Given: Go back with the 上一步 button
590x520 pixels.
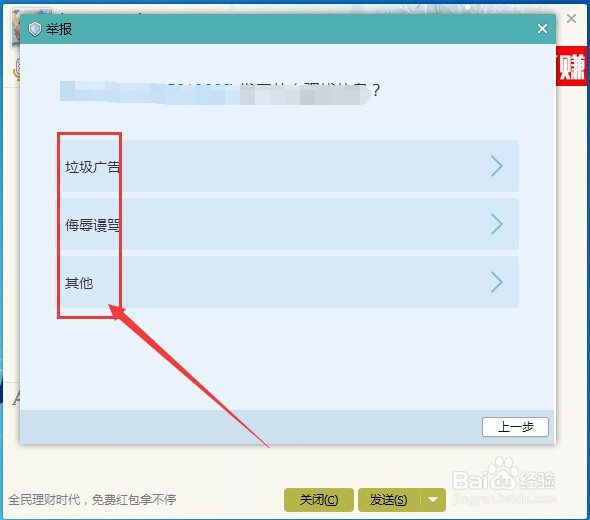Looking at the screenshot, I should coord(515,427).
